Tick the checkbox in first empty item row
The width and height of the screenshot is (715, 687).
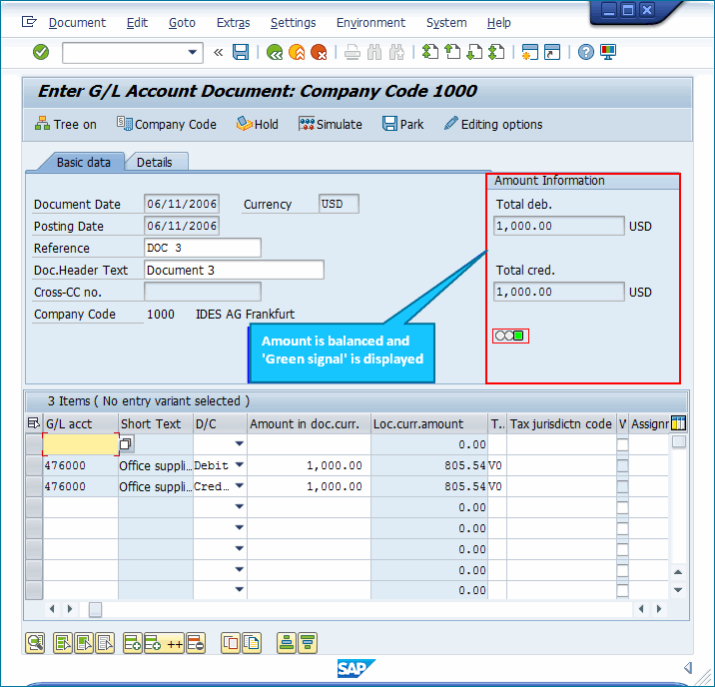point(623,444)
